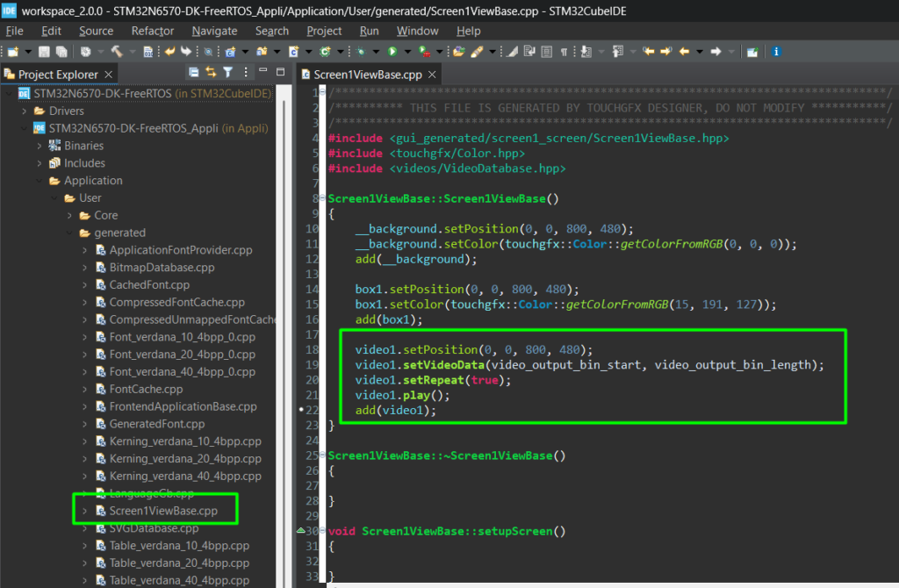Toggle Show Whitespace Characters pilcrow icon
The image size is (899, 588).
coord(564,52)
